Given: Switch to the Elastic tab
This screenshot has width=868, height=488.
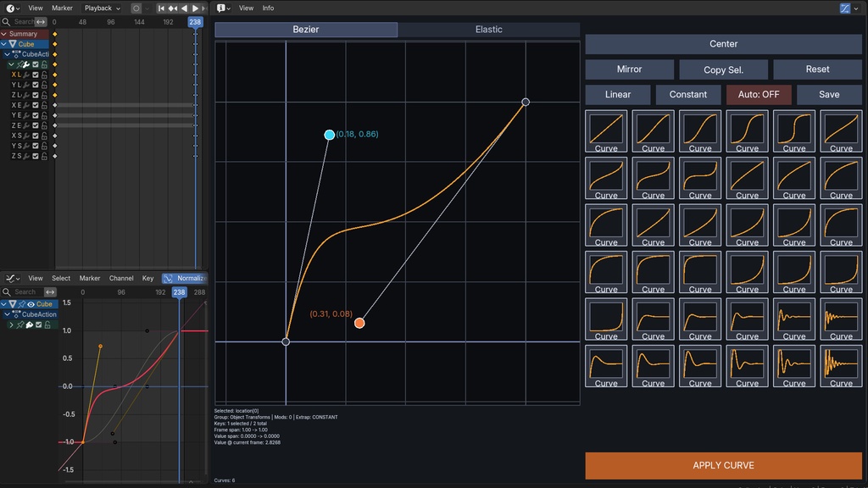Looking at the screenshot, I should 487,29.
